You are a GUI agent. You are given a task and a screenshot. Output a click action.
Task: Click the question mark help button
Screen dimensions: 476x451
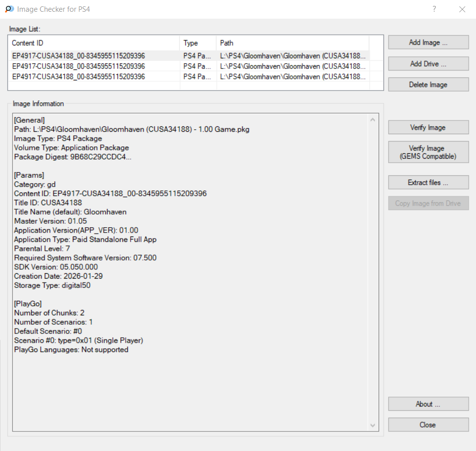coord(434,9)
